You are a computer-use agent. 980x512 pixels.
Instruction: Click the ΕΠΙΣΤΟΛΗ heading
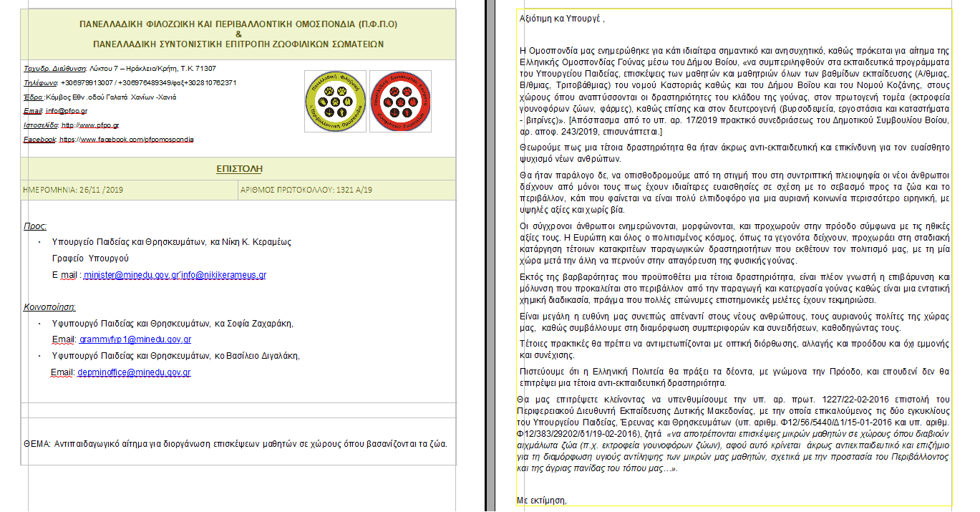pos(239,169)
